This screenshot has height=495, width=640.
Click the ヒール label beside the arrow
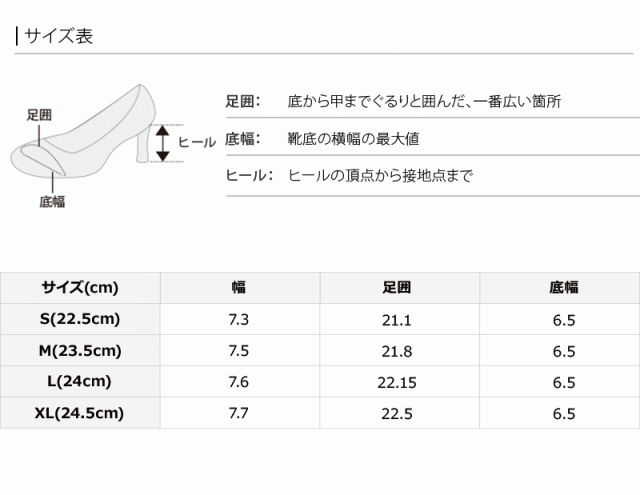(x=197, y=142)
